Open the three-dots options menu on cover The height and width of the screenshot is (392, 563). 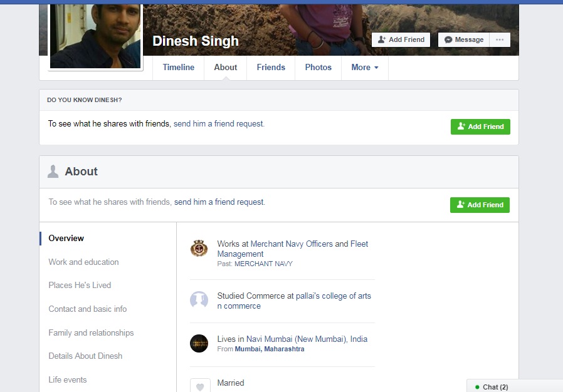500,40
